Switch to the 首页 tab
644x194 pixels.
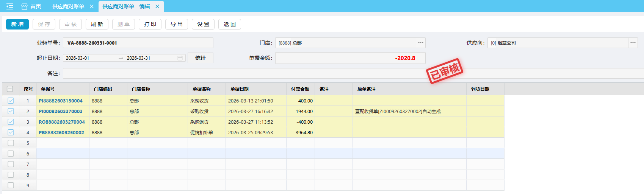(36, 6)
